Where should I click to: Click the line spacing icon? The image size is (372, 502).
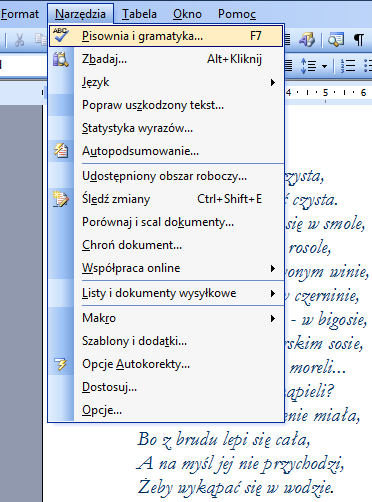click(308, 66)
